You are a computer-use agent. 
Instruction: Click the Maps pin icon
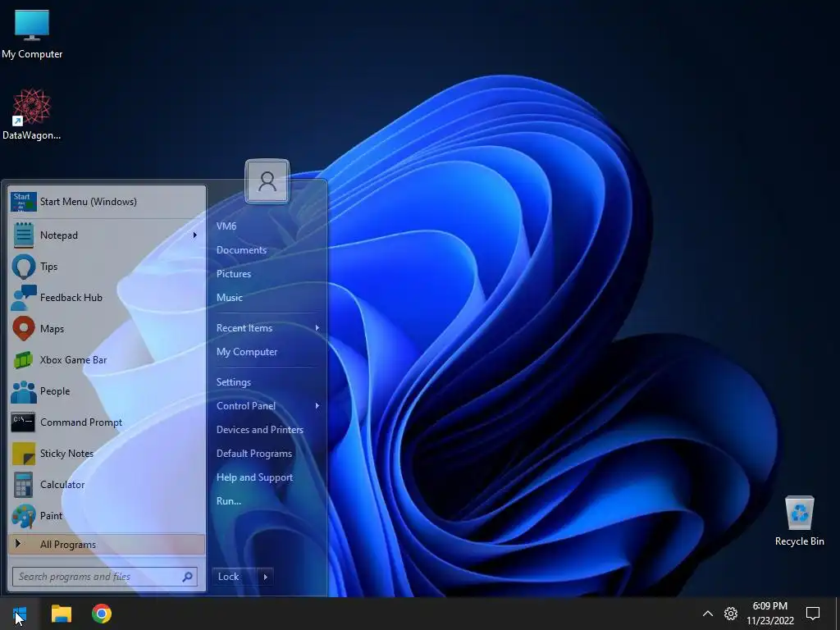tap(24, 328)
